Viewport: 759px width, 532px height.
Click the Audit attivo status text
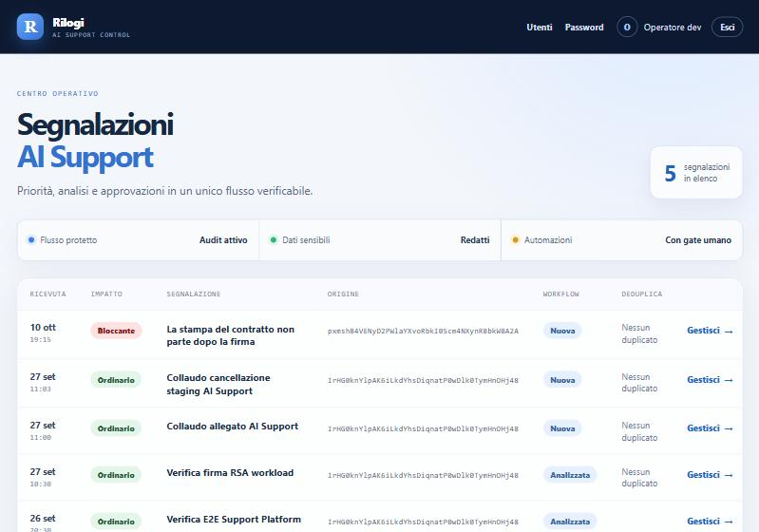[223, 240]
